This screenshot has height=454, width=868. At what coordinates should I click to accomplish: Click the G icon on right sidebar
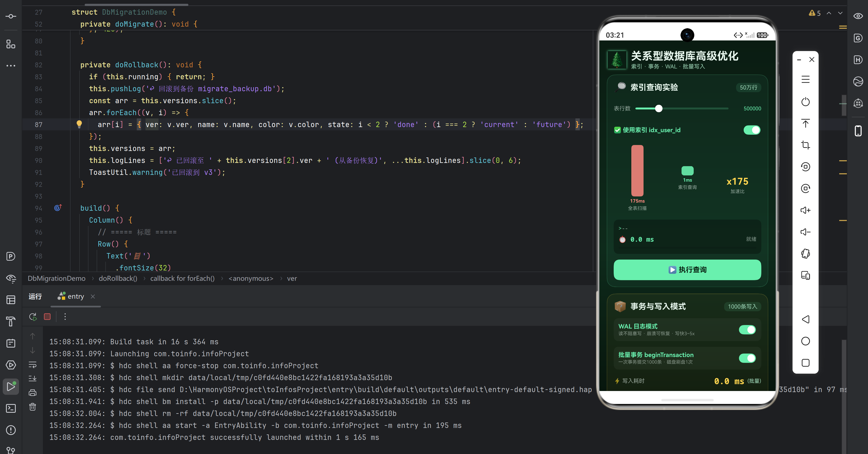[858, 38]
